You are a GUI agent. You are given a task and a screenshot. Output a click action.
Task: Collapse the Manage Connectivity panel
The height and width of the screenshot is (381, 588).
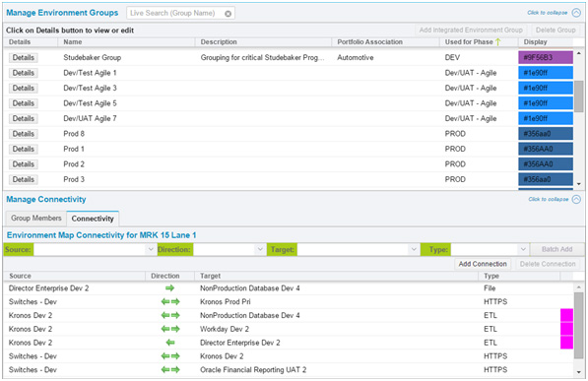point(576,199)
